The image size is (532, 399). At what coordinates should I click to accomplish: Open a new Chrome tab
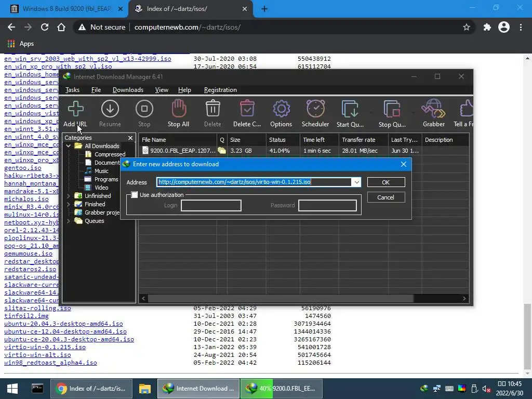pos(264,9)
